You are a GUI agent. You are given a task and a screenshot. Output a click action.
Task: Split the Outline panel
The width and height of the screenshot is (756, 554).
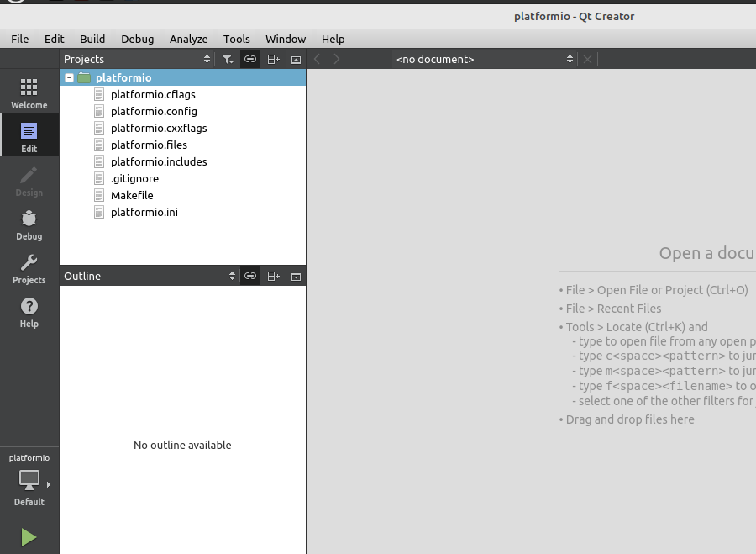pyautogui.click(x=273, y=276)
